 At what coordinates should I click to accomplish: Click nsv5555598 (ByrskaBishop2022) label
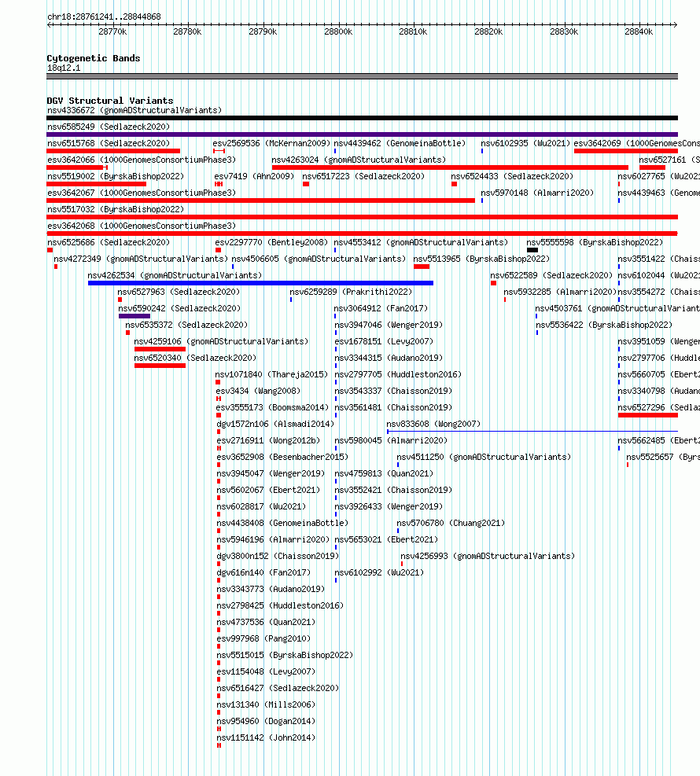click(x=595, y=242)
